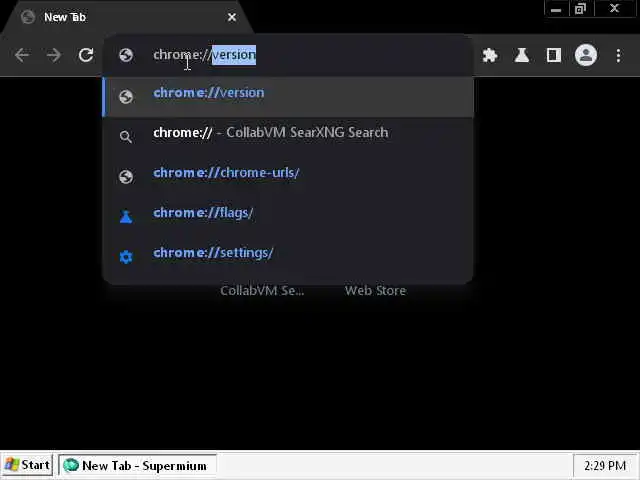Open the profile avatar button

click(x=586, y=55)
